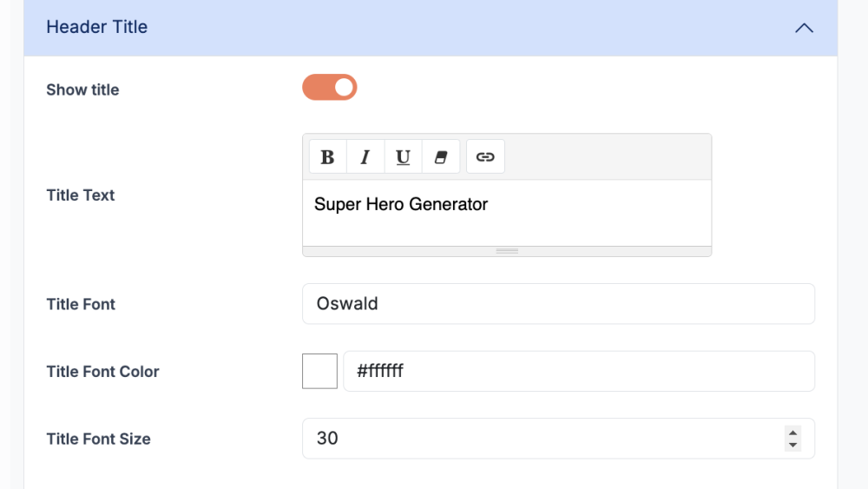Open the white Title Font Color swatch
This screenshot has height=489, width=868.
pos(319,372)
